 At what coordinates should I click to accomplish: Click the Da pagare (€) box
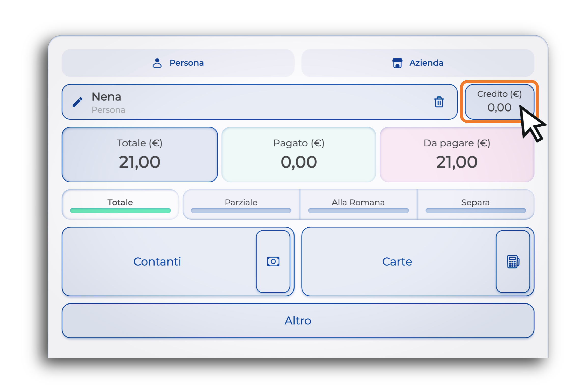point(457,154)
